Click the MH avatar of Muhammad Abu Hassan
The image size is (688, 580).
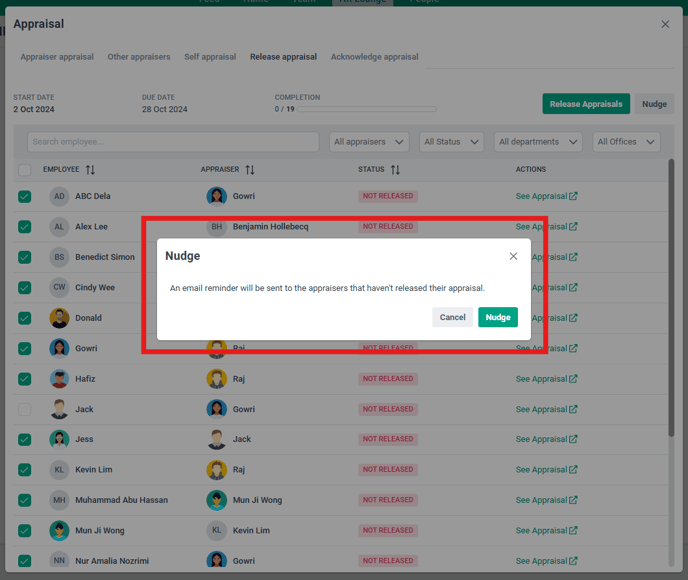(59, 500)
